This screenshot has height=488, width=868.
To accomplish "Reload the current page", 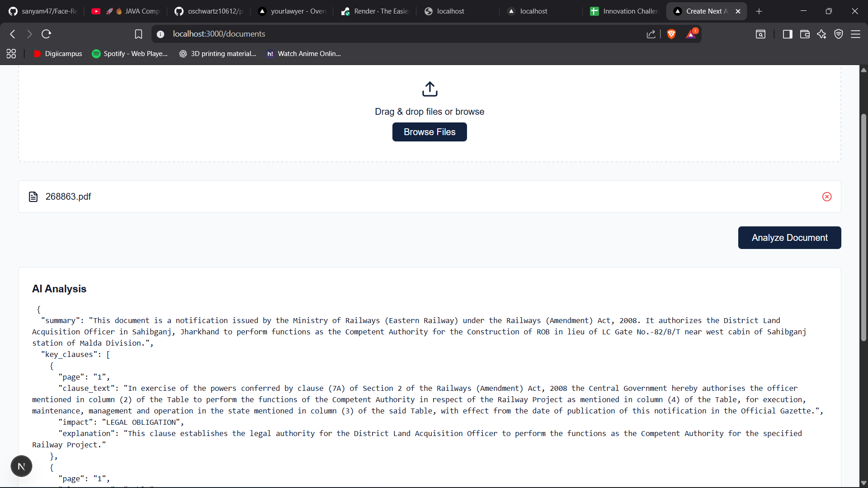I will (46, 34).
